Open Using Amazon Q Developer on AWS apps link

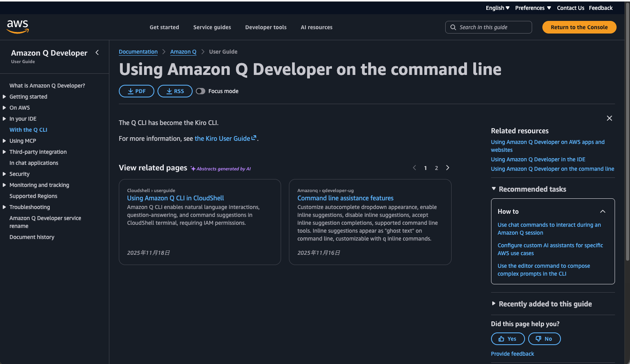click(548, 146)
